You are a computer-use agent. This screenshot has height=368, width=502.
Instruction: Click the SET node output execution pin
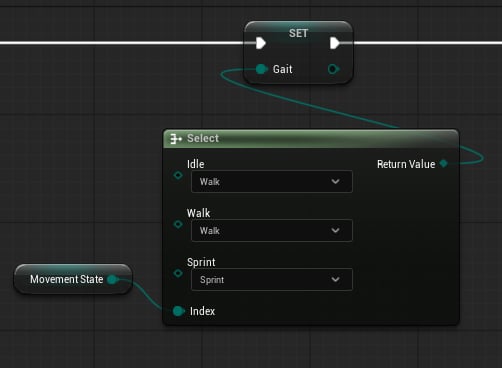335,43
